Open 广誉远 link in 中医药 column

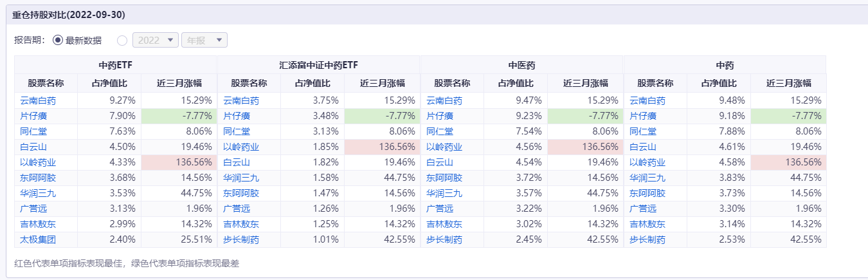coord(440,209)
